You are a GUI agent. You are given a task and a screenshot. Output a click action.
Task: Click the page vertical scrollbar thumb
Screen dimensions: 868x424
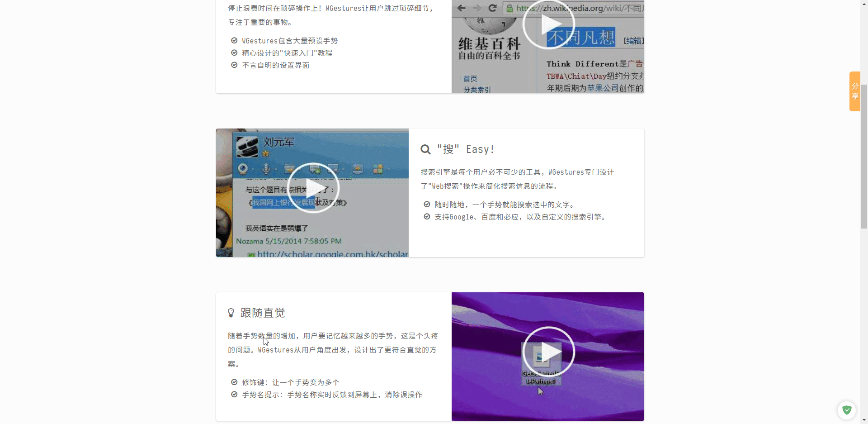pyautogui.click(x=864, y=156)
